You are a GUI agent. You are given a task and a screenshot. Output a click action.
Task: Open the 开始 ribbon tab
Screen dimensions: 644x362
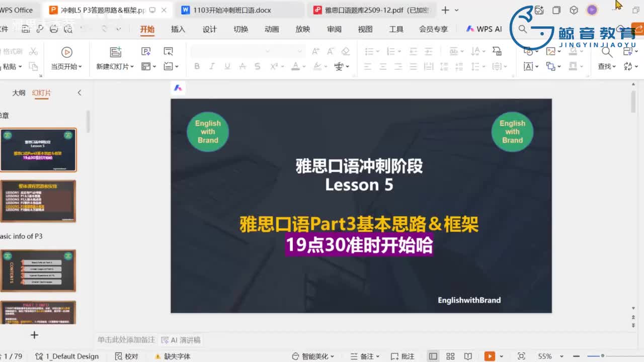tap(147, 29)
